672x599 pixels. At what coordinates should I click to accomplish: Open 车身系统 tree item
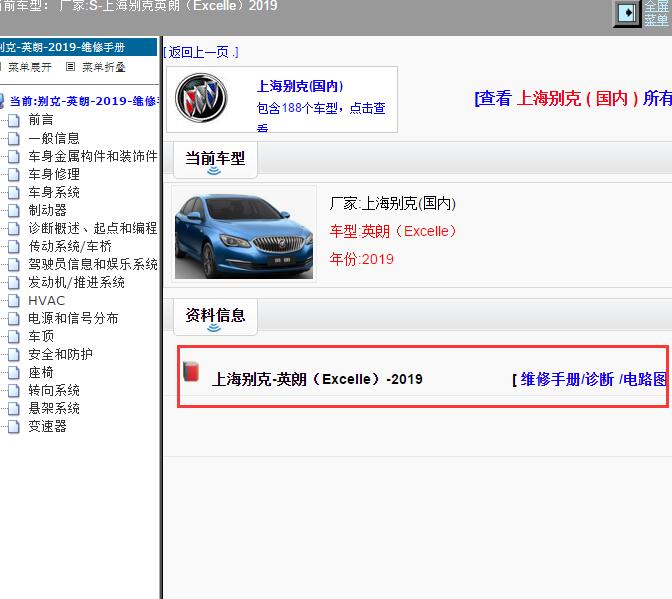pos(54,192)
